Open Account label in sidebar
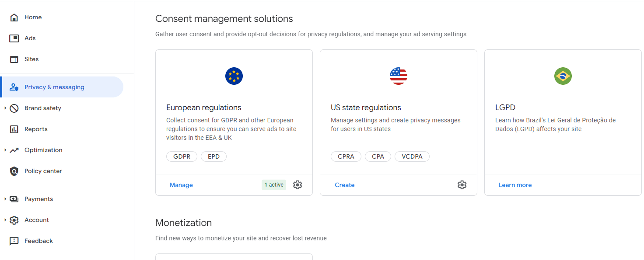The width and height of the screenshot is (644, 260). tap(37, 220)
